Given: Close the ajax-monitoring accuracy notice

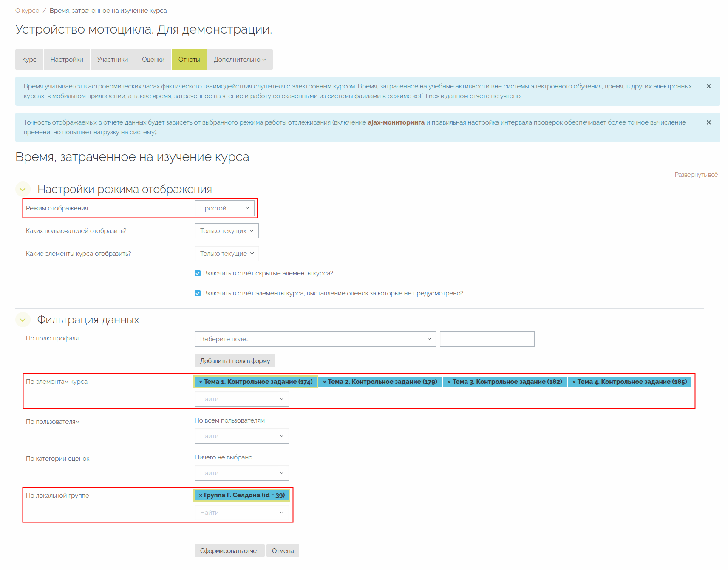Looking at the screenshot, I should click(708, 122).
